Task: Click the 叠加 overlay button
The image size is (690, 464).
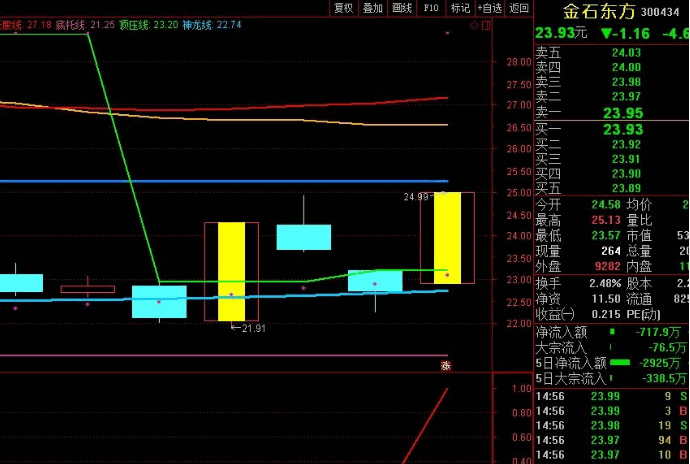Action: click(x=373, y=8)
